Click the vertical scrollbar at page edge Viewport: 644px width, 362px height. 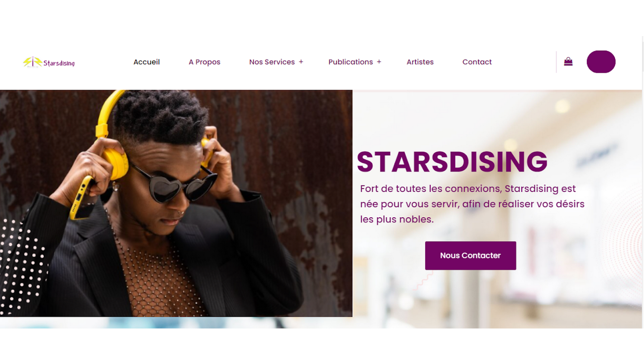643,181
